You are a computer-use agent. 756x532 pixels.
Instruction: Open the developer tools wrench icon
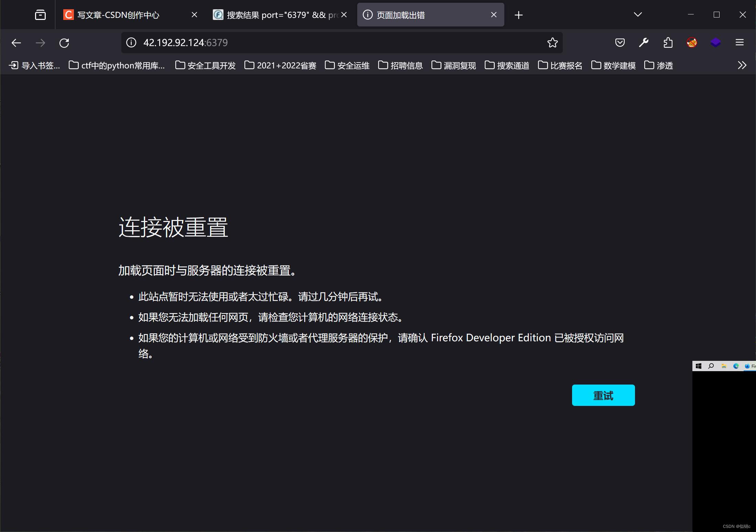[644, 43]
